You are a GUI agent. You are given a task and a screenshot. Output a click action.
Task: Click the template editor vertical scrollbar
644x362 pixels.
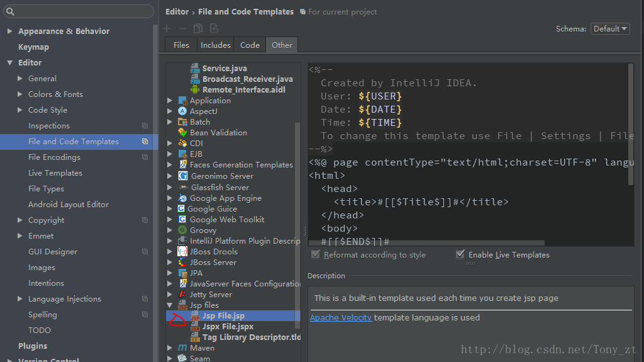[631, 124]
